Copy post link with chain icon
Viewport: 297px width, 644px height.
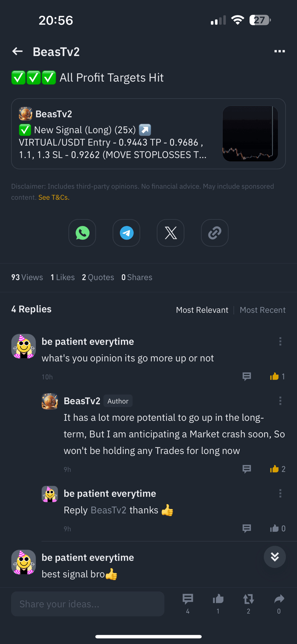(214, 233)
